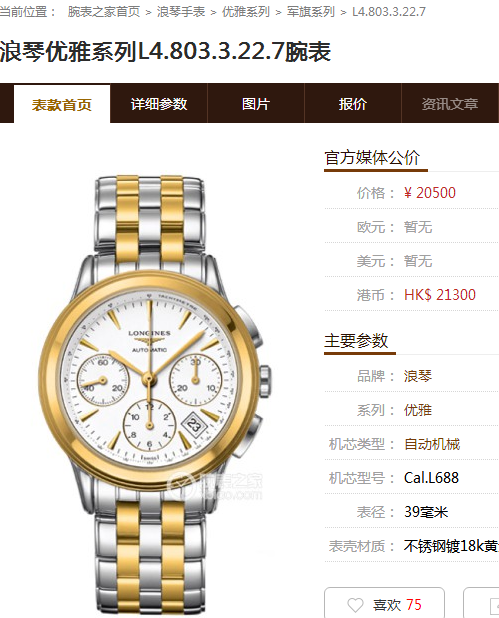The image size is (499, 618).
Task: Click the L4.803.3.22.7 breadcrumb item
Action: coord(389,12)
